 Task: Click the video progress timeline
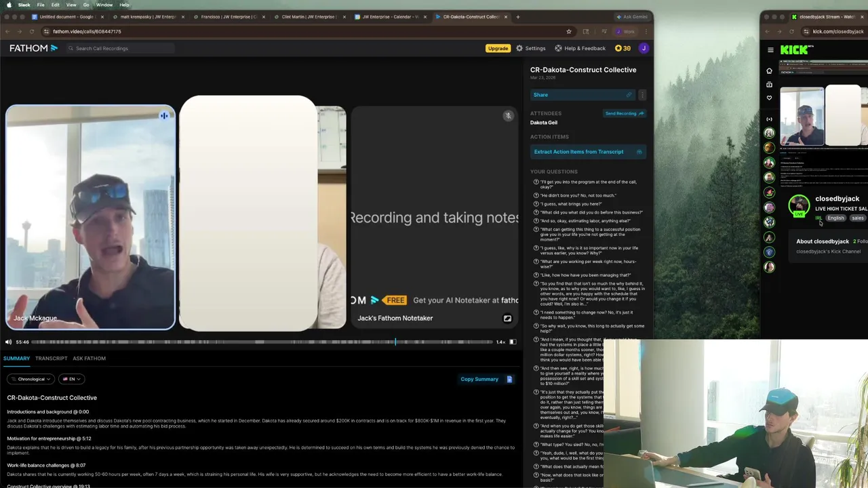261,342
